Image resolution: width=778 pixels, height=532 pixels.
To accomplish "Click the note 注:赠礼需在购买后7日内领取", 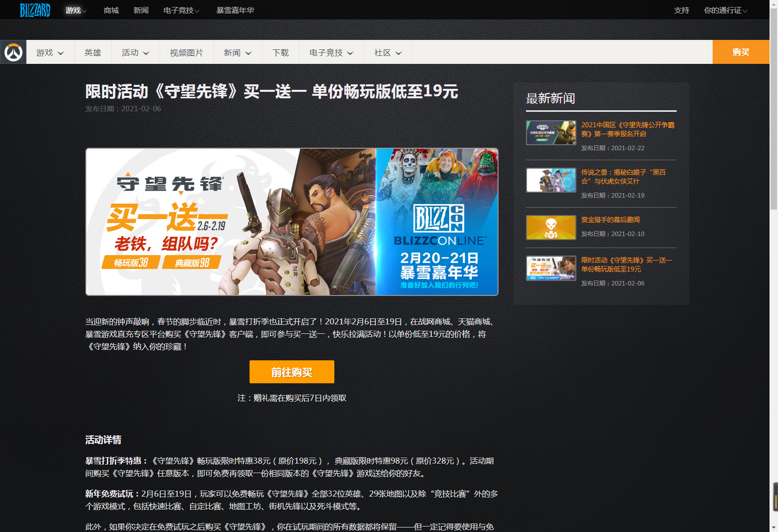I will click(x=292, y=398).
